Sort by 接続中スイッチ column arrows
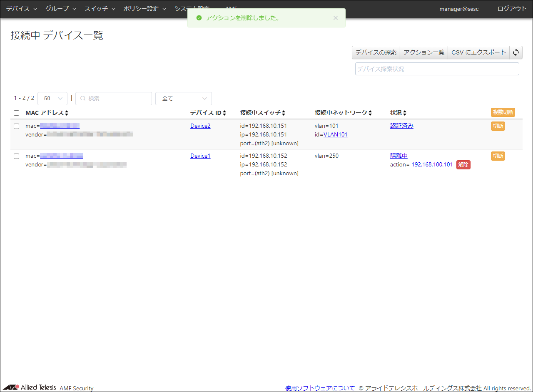This screenshot has height=392, width=533. 284,113
